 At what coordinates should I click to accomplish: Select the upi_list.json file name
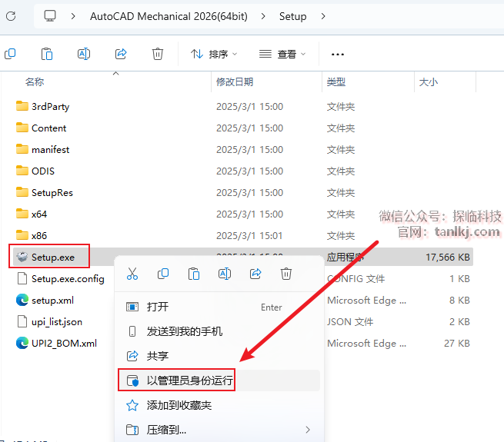57,321
